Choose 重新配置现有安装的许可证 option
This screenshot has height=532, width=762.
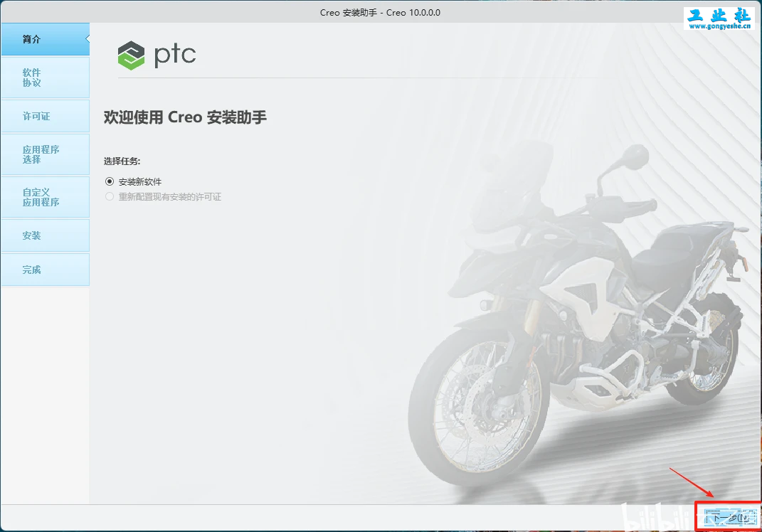click(x=110, y=197)
